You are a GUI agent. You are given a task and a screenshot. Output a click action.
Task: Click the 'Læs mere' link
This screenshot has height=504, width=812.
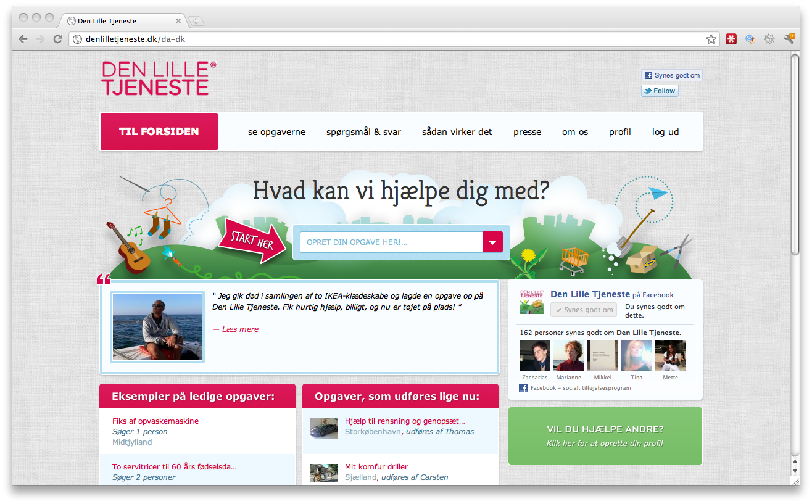(x=236, y=329)
